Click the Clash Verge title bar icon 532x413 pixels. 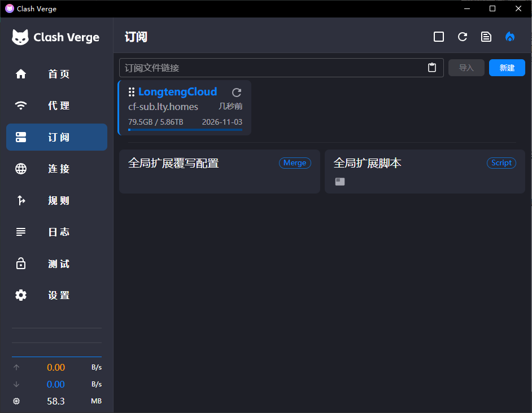point(10,8)
